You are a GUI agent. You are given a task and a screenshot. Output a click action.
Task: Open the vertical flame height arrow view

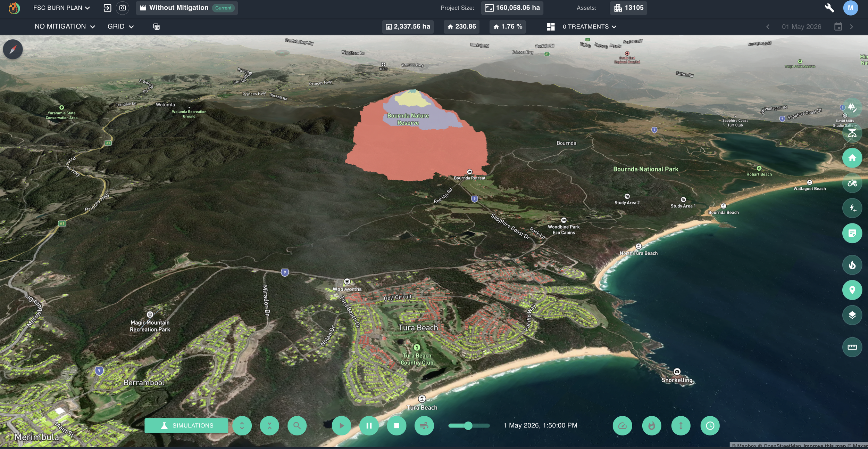[681, 425]
